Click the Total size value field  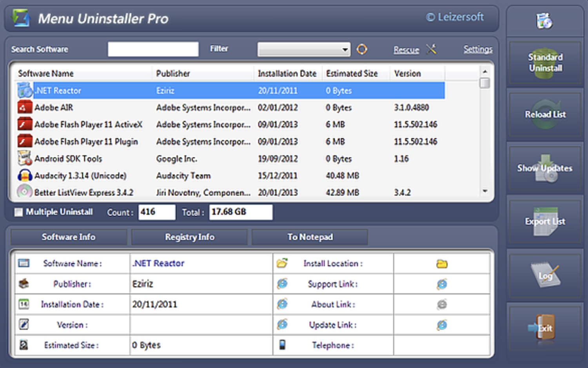(x=241, y=212)
